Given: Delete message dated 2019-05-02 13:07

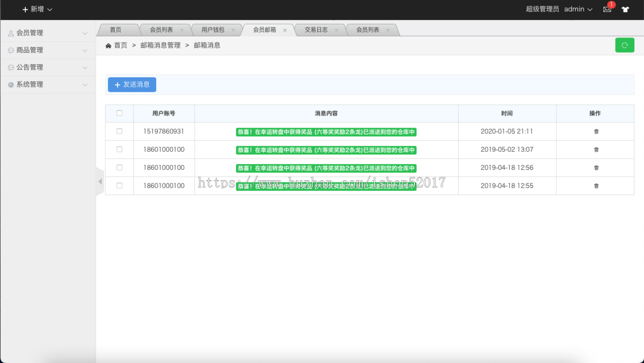Looking at the screenshot, I should click(596, 150).
